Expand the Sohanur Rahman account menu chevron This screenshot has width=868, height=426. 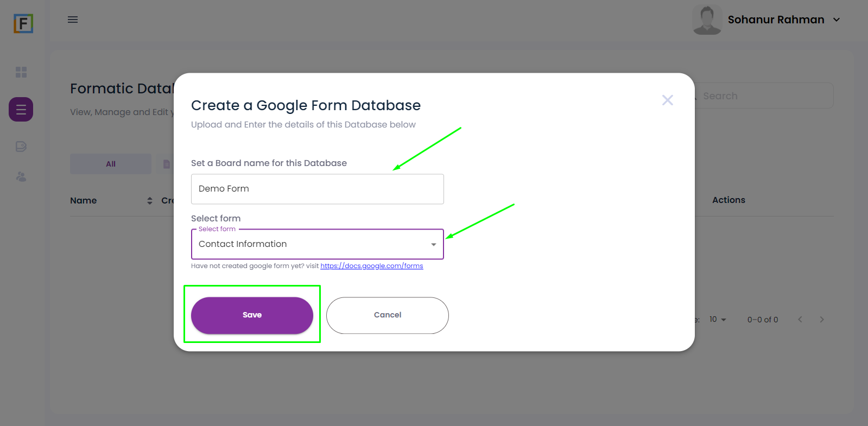[x=837, y=20]
